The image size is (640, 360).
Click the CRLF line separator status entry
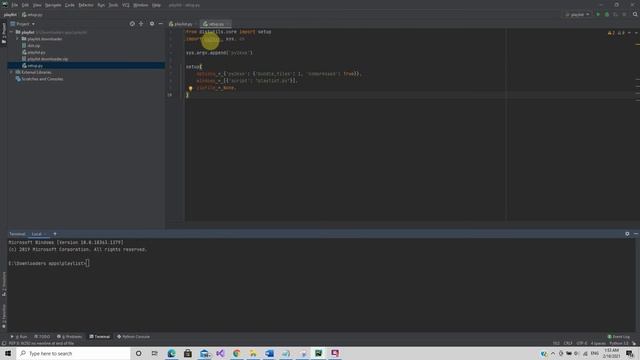[568, 343]
